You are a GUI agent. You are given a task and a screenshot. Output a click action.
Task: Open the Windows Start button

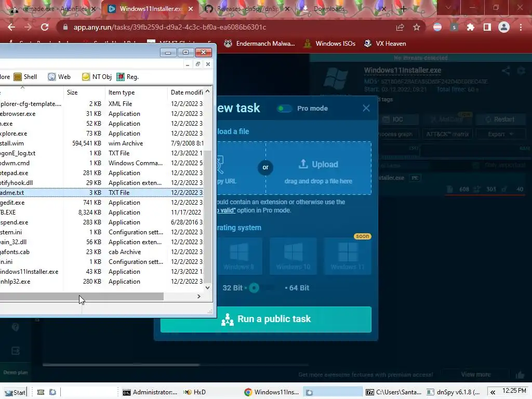tap(15, 392)
